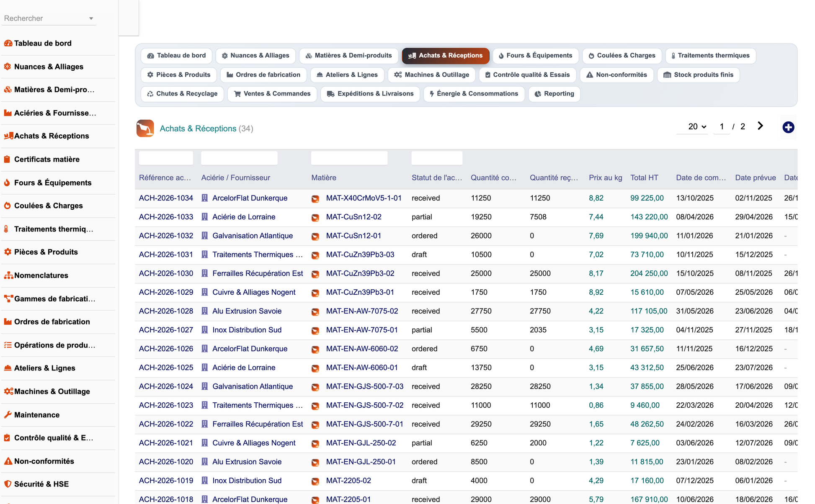This screenshot has width=815, height=504.
Task: Click the current page number field
Action: click(x=722, y=126)
